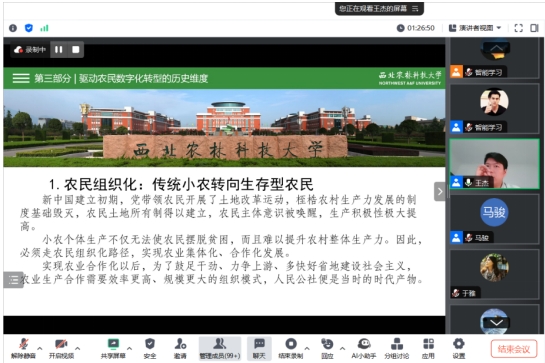The image size is (545, 363).
Task: Open the AI assistant icon
Action: [364, 348]
